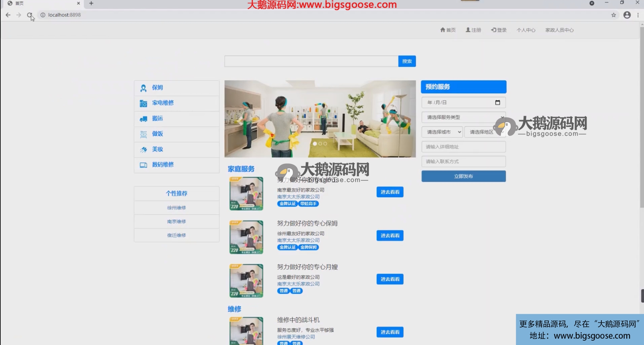
Task: Open the 美妆 category icon
Action: (x=144, y=150)
